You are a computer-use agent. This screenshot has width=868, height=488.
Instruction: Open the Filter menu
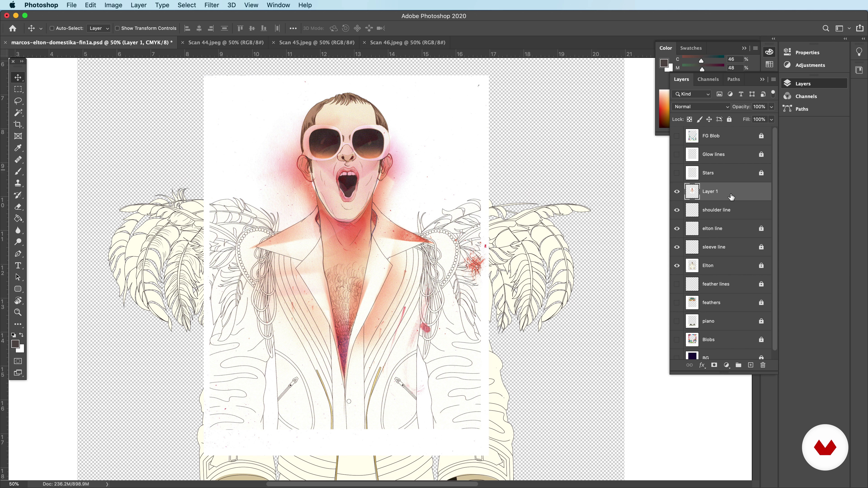coord(212,5)
